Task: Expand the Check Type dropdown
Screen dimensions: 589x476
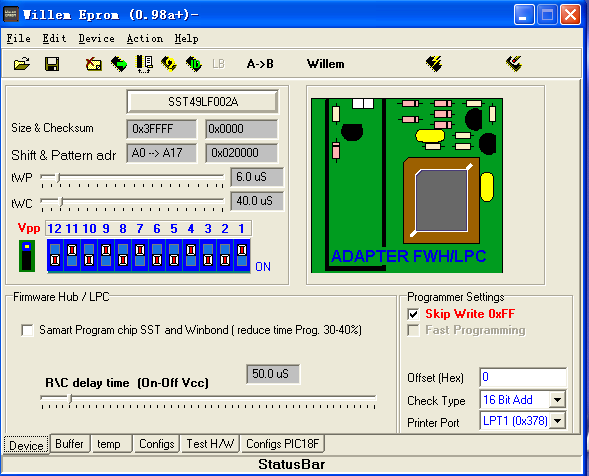Action: pos(557,399)
